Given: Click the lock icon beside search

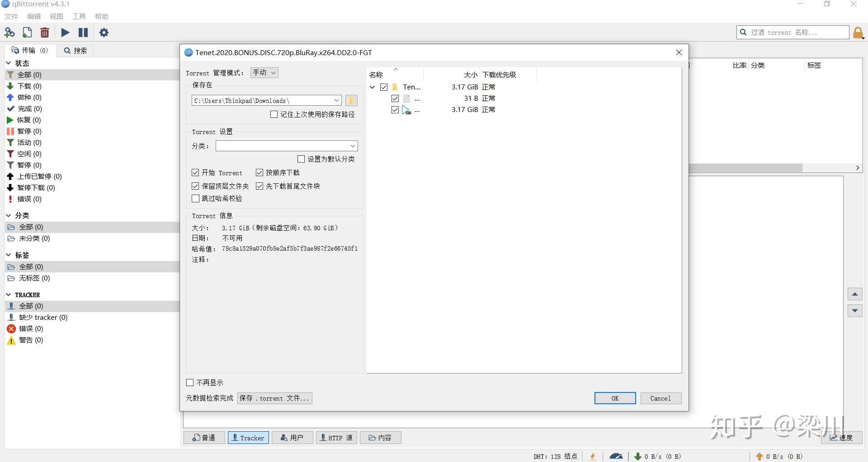Looking at the screenshot, I should [858, 33].
